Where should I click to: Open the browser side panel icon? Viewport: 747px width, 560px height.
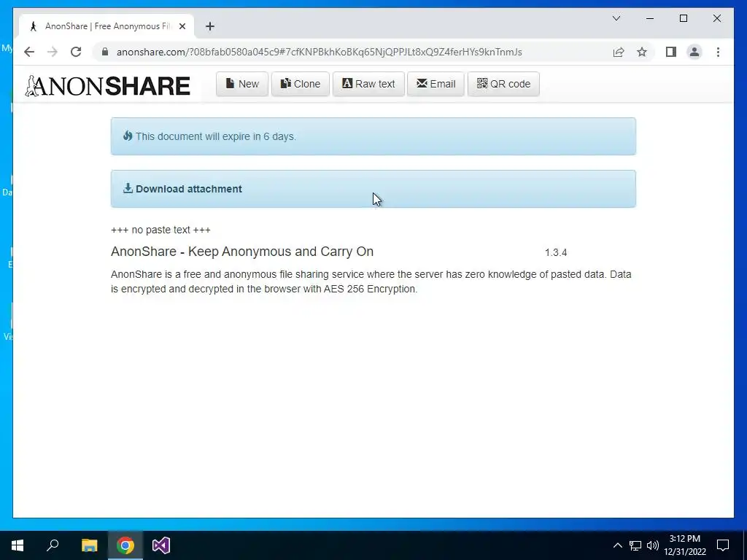671,52
